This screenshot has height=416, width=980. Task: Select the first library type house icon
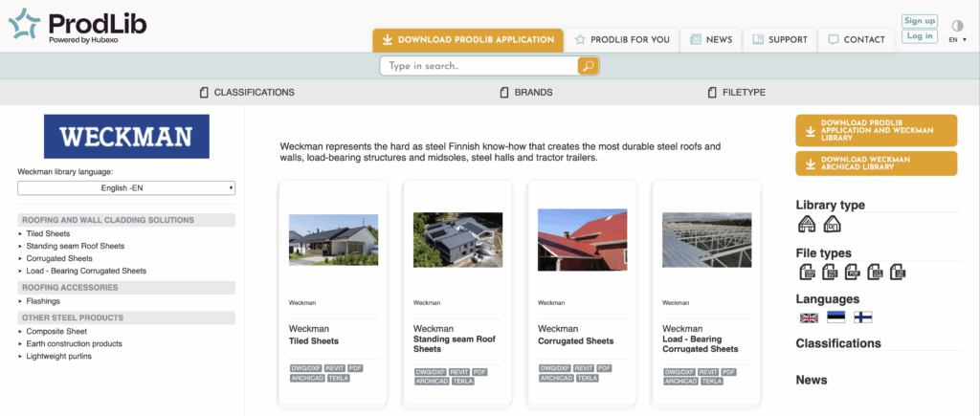coord(808,224)
